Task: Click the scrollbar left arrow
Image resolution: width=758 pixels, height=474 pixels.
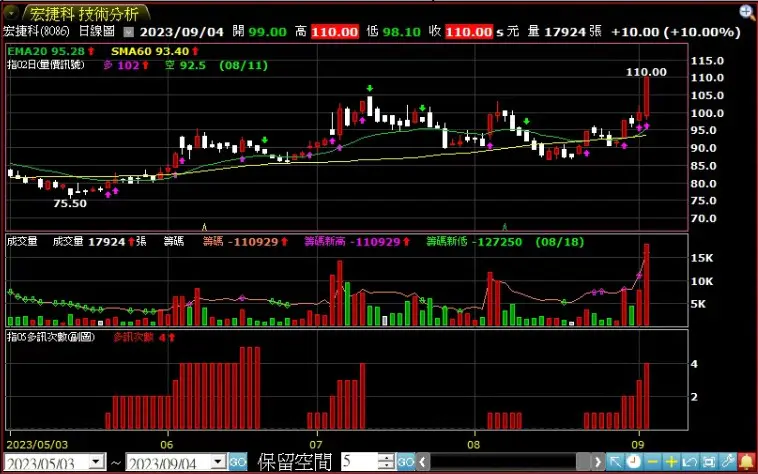Action: [x=422, y=462]
